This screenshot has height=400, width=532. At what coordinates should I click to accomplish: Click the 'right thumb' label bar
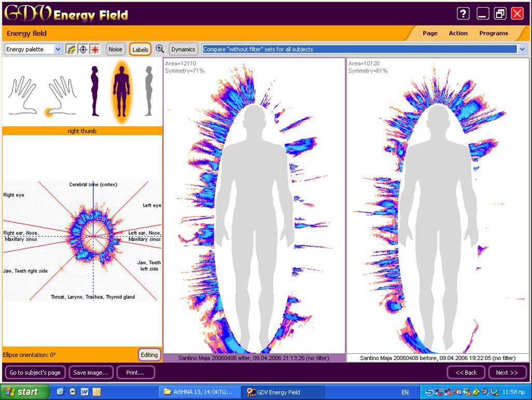coord(82,131)
